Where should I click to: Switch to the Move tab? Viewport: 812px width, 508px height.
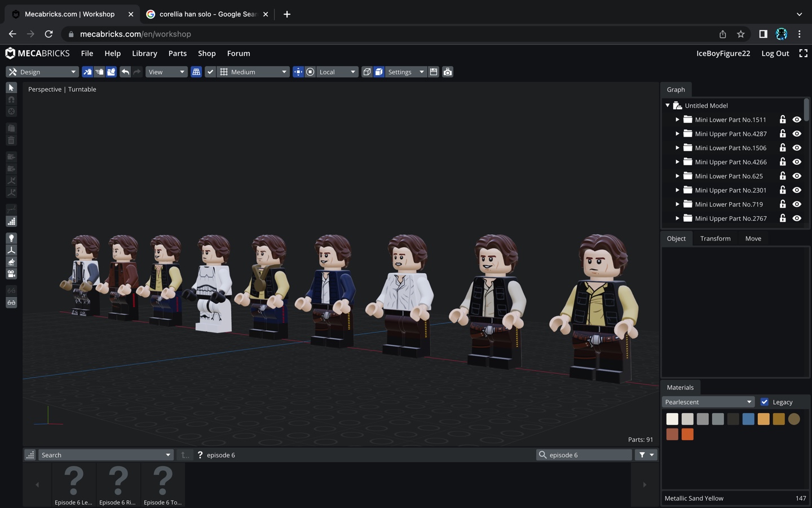(753, 238)
